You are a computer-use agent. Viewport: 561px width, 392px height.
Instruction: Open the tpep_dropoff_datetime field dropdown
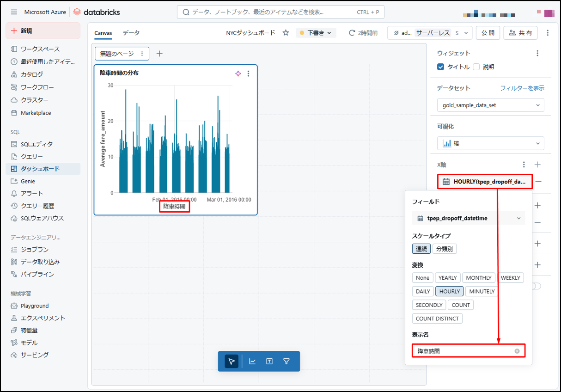click(468, 218)
